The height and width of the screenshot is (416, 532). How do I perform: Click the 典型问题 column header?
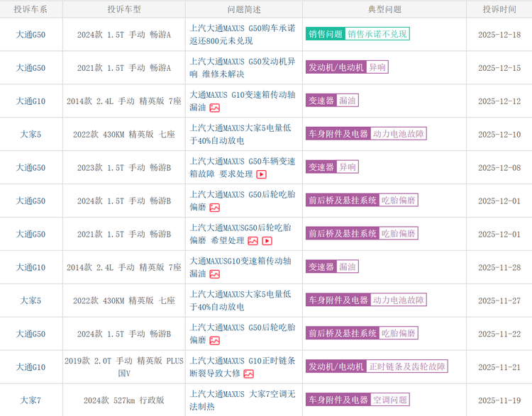point(384,9)
